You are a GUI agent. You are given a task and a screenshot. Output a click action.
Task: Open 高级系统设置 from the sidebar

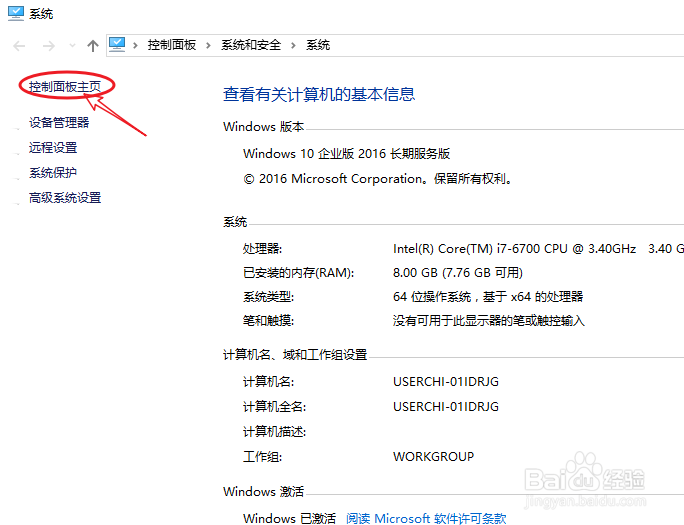coord(65,198)
